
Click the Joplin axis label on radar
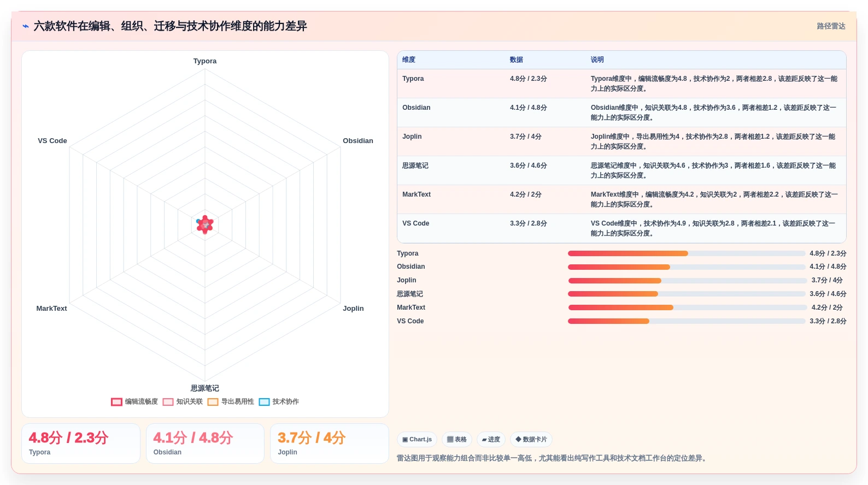[x=353, y=309]
